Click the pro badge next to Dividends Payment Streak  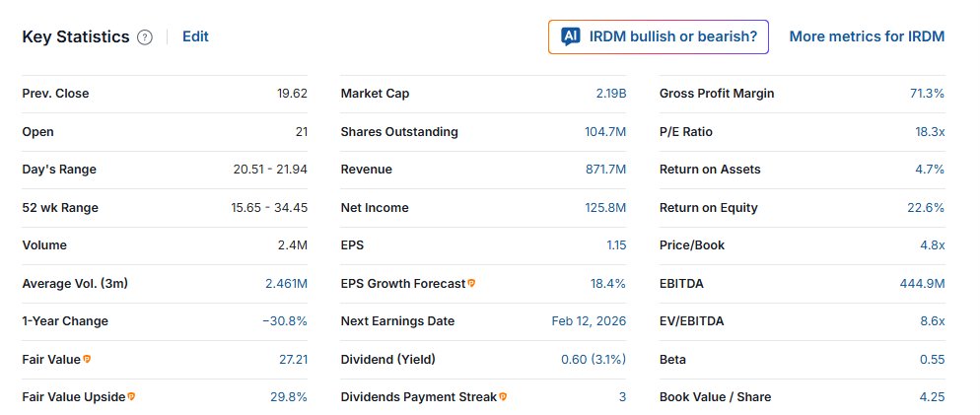[x=503, y=396]
